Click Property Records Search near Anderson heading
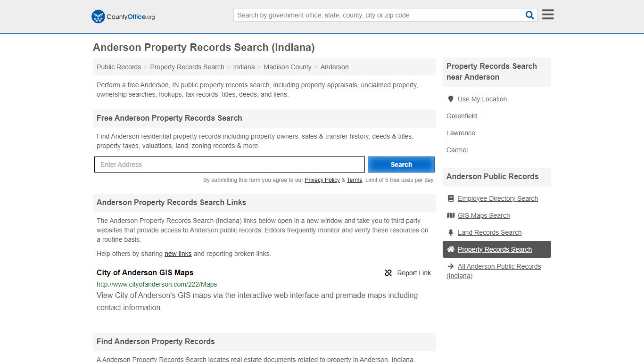 coord(492,72)
